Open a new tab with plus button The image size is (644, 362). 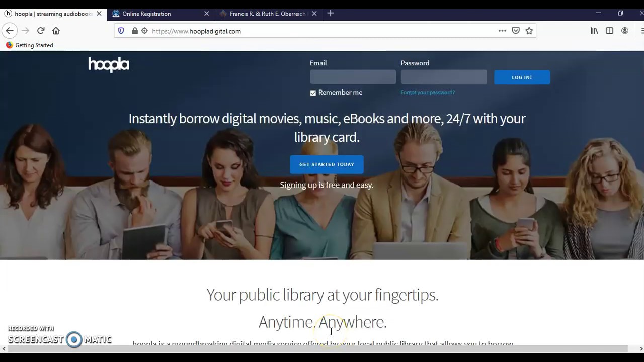point(331,14)
